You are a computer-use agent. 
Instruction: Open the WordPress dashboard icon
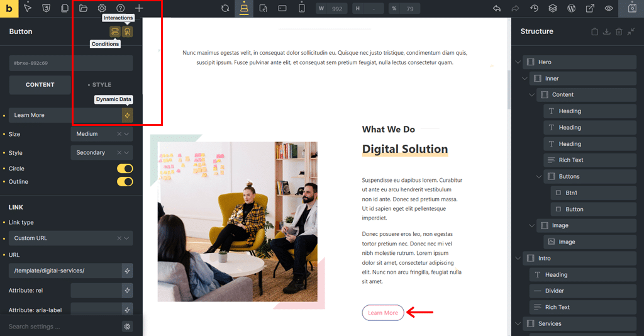[571, 8]
